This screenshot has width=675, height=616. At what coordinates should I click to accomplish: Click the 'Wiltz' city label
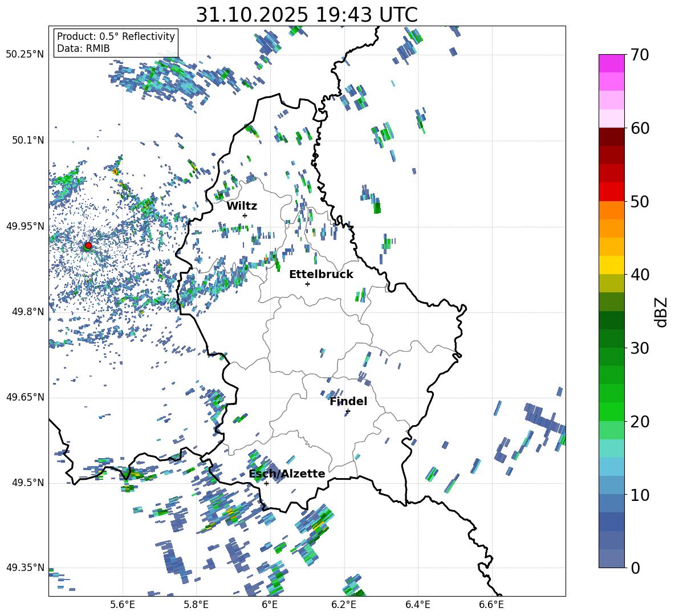point(242,206)
